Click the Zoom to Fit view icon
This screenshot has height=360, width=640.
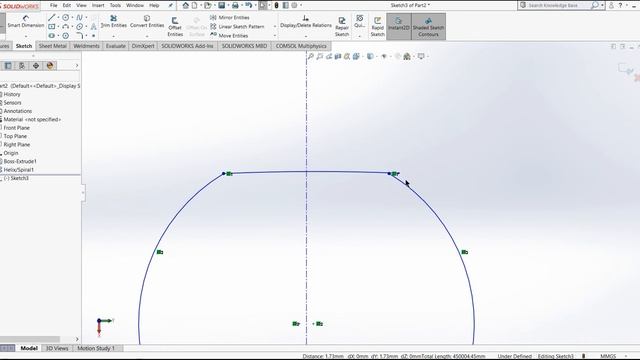tap(311, 56)
